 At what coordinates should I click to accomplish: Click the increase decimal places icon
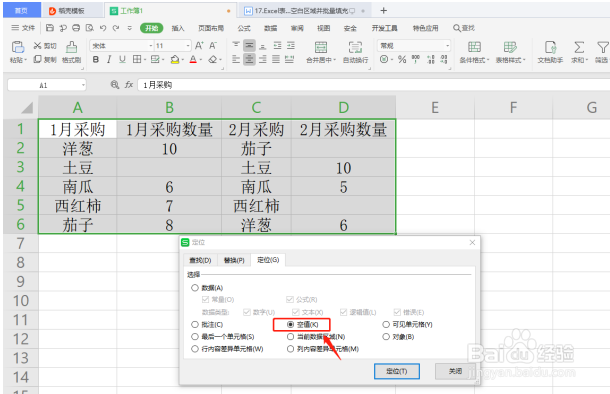click(431, 60)
